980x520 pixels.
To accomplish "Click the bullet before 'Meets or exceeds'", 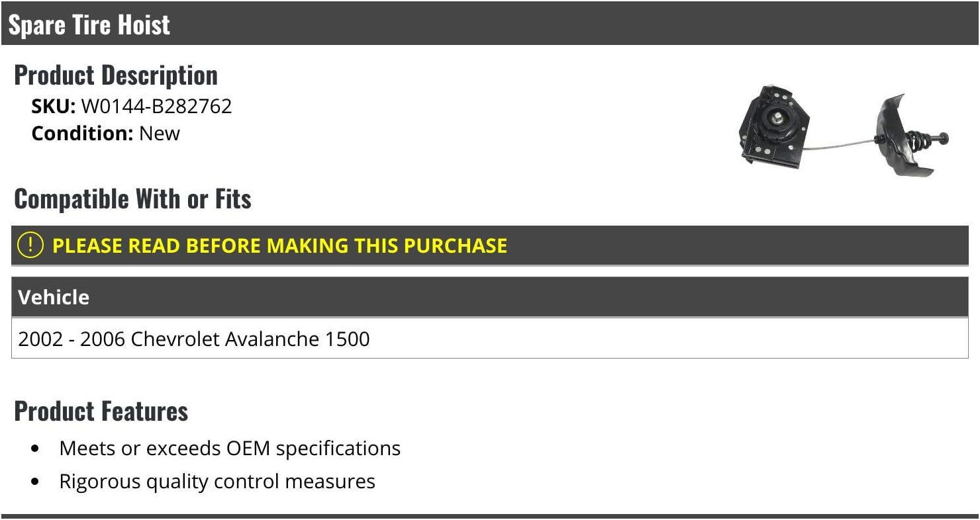I will point(36,449).
